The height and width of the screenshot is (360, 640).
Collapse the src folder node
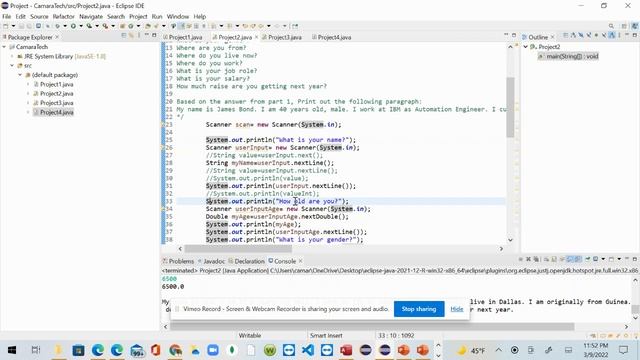[12, 65]
